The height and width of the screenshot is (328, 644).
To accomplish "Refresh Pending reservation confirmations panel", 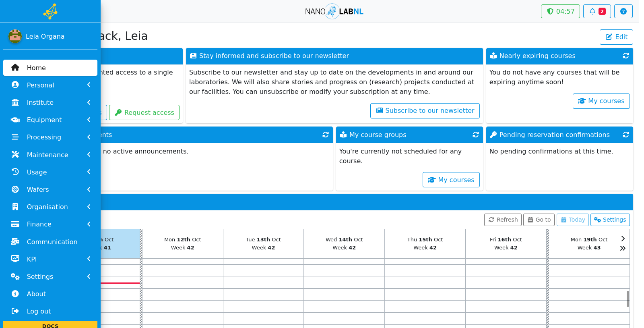I will 625,135.
